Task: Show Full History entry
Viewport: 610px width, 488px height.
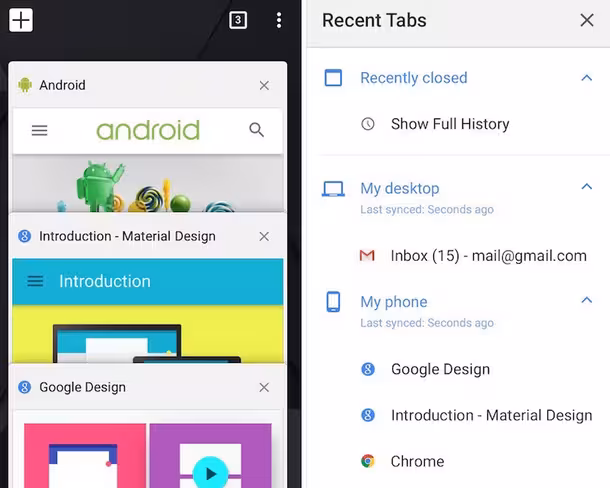Action: [x=450, y=124]
